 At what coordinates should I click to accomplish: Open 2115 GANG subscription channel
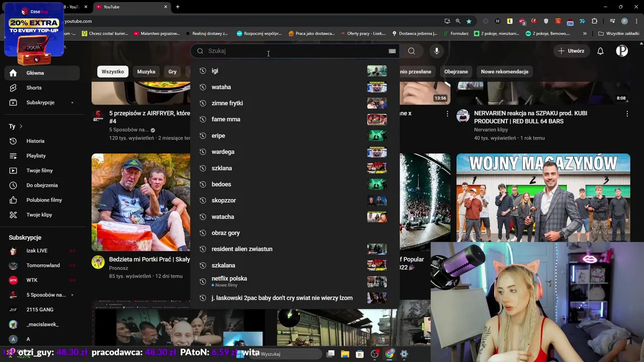click(x=42, y=310)
